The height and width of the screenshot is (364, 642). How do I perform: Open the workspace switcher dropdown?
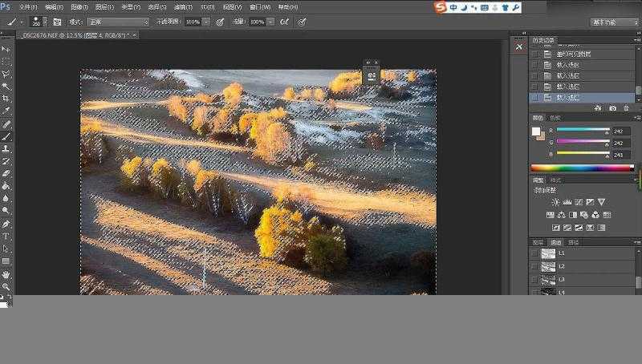coord(614,22)
